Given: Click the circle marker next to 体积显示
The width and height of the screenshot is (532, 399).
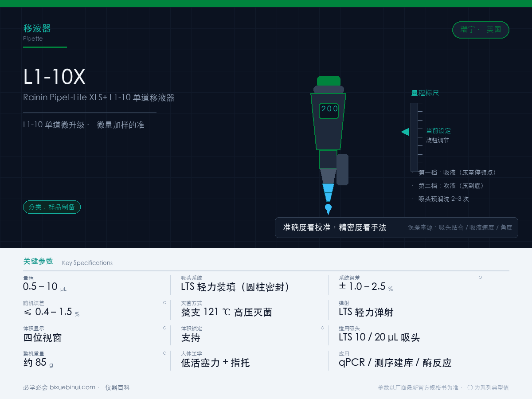Looking at the screenshot, I should 164,328.
